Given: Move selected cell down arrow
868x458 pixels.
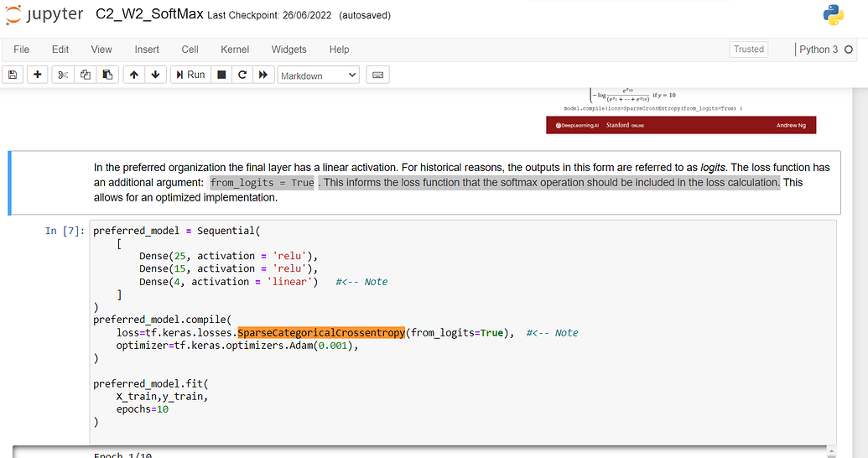Looking at the screenshot, I should click(155, 75).
